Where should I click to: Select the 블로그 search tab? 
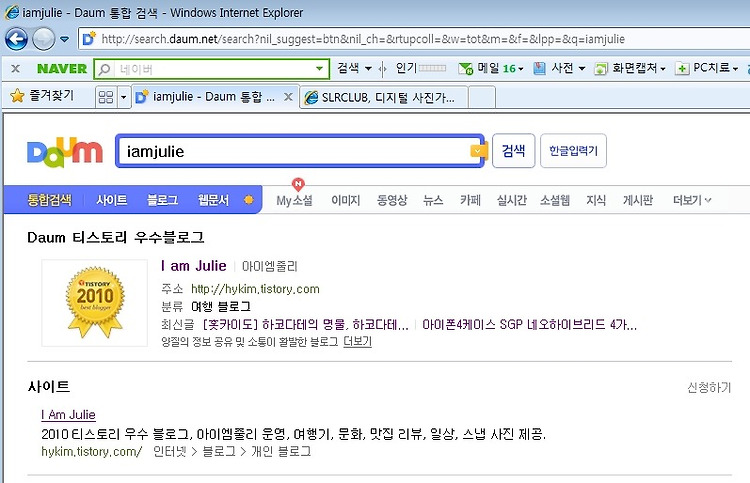(162, 200)
